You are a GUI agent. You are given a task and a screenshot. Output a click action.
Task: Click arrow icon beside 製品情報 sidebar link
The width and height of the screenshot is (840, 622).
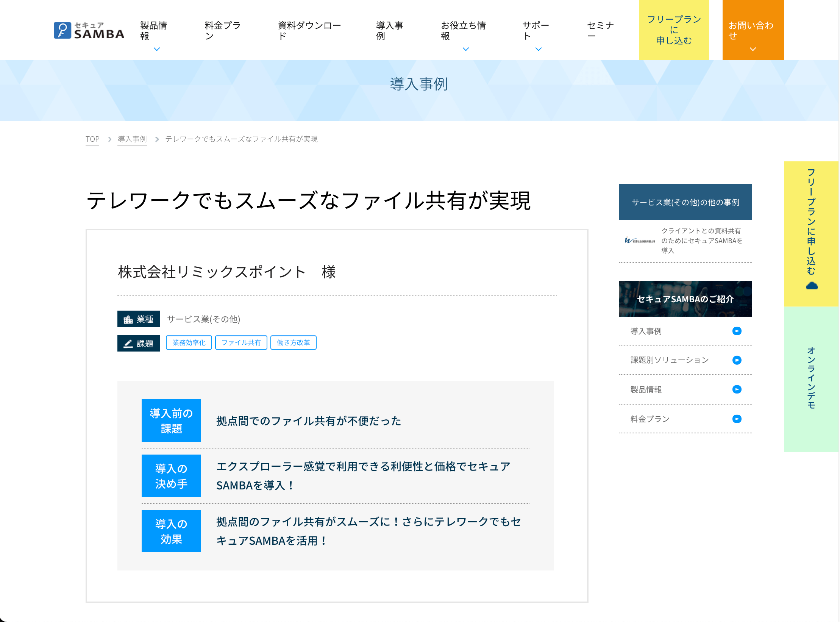point(737,389)
